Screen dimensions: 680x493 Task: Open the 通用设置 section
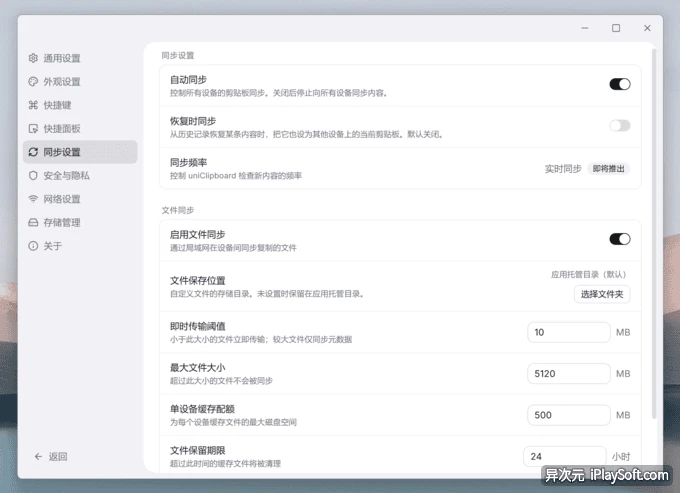coord(80,58)
